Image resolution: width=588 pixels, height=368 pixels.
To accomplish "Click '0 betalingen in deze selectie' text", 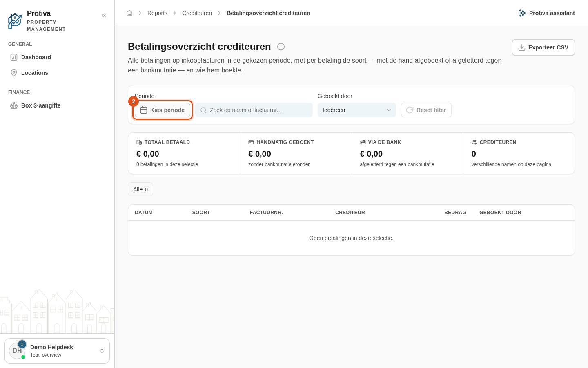I will (x=167, y=164).
